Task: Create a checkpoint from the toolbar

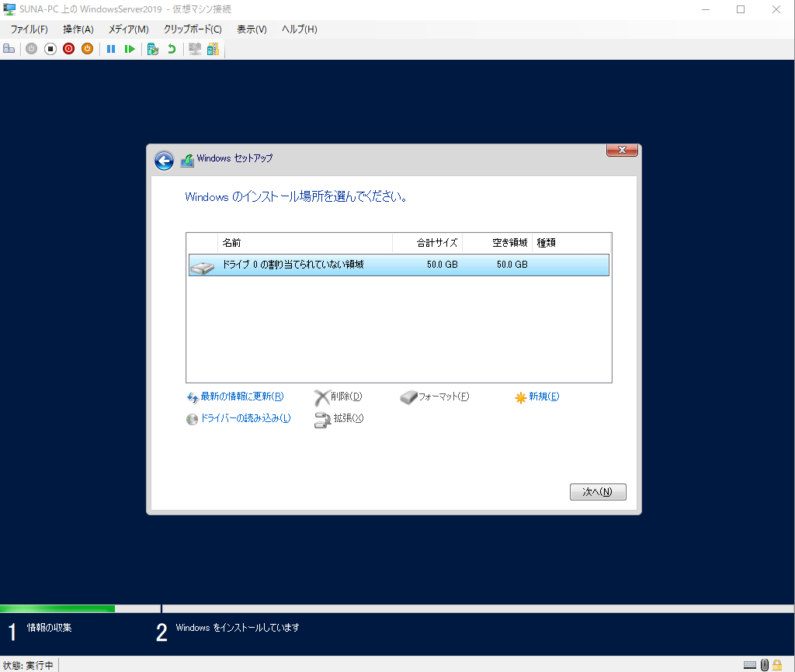Action: click(x=153, y=49)
